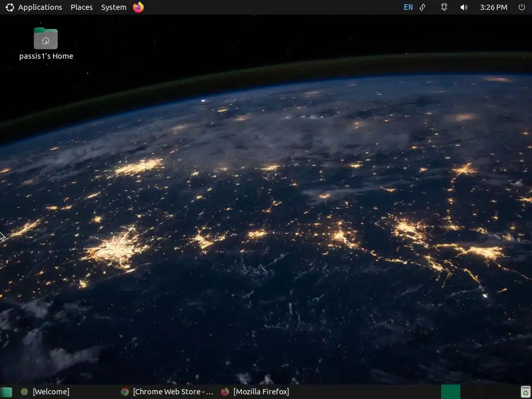Image resolution: width=532 pixels, height=399 pixels.
Task: Open the Trash icon in bottom panel
Action: [525, 392]
